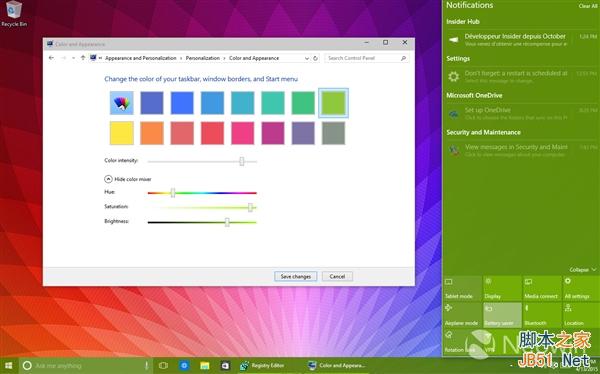Switch to Color and Appearance taskbar item
This screenshot has width=600, height=374.
click(x=337, y=366)
